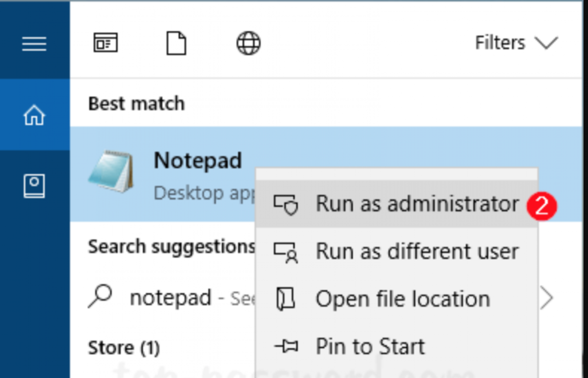This screenshot has height=378, width=588.
Task: Filter results by Web globe icon
Action: tap(248, 43)
